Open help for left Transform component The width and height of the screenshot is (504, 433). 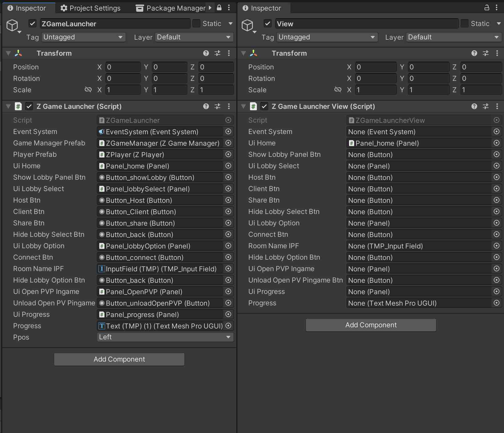tap(206, 53)
